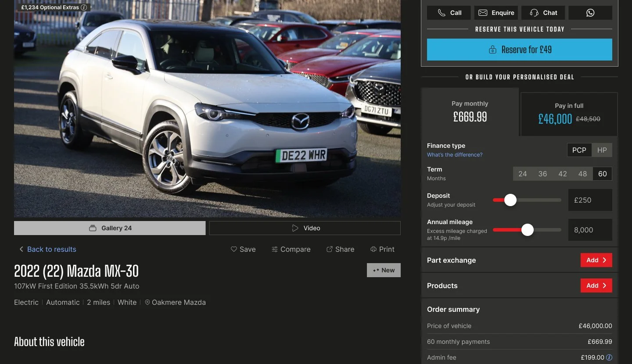Click the Admin fee info icon
Image resolution: width=632 pixels, height=364 pixels.
[609, 357]
